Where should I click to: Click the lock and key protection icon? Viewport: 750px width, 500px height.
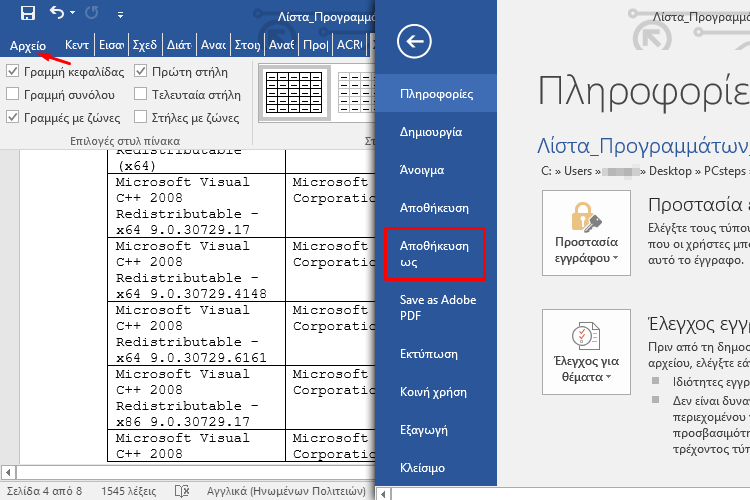pos(586,216)
